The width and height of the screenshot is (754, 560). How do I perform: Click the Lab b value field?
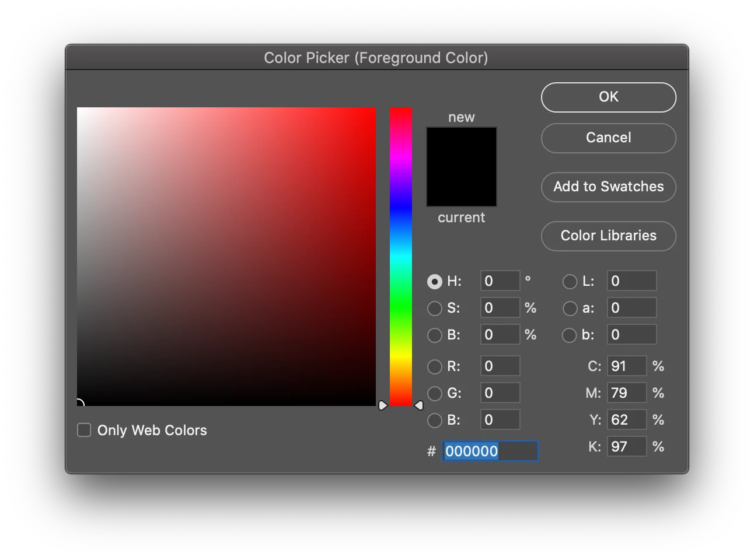632,335
